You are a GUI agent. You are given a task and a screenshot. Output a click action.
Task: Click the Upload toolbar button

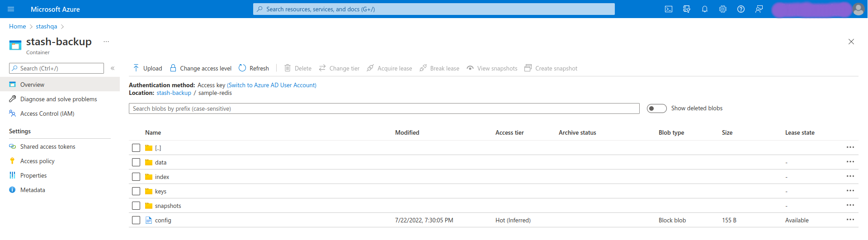point(147,68)
